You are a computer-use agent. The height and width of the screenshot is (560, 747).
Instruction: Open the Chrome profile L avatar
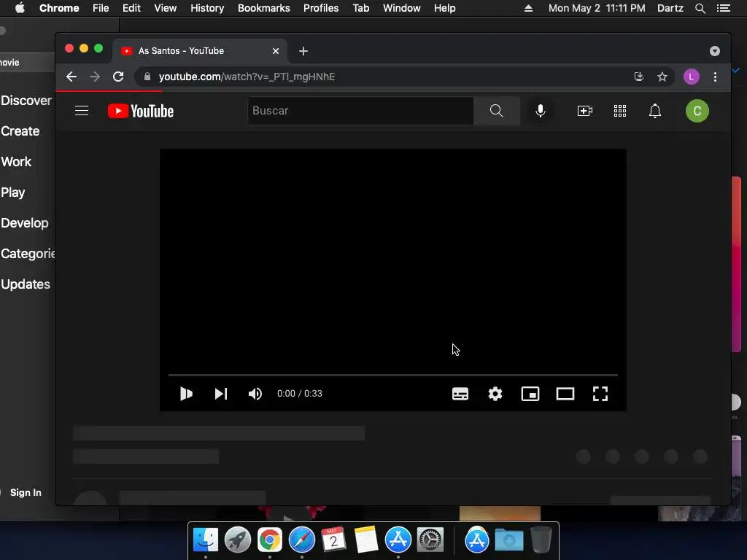click(x=692, y=77)
